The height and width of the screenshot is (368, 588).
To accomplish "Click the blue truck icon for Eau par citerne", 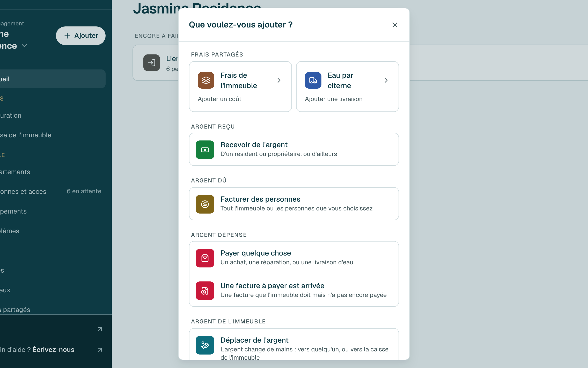I will tap(313, 80).
